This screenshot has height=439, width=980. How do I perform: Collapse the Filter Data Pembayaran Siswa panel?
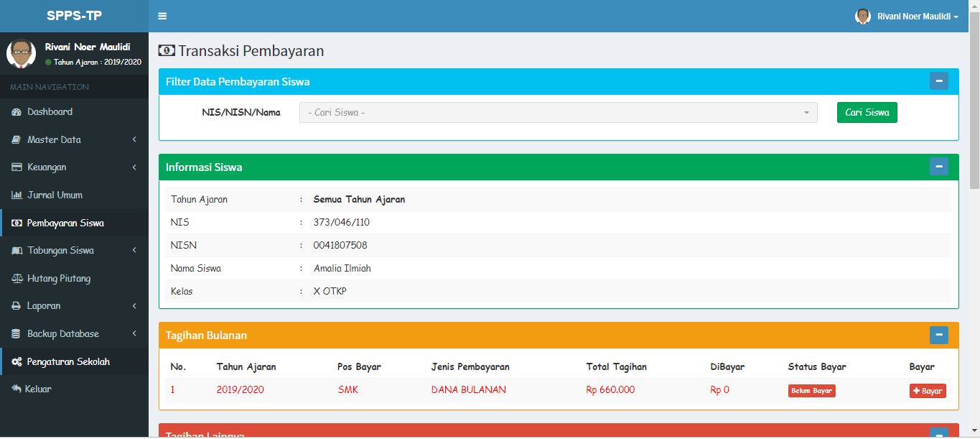[x=939, y=80]
